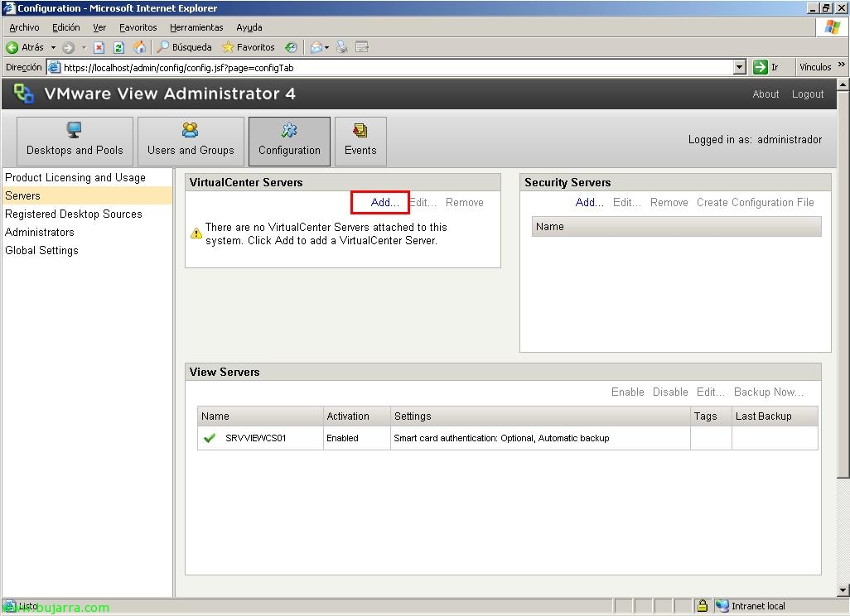This screenshot has width=850, height=616.
Task: Switch to the Events tab
Action: 360,142
